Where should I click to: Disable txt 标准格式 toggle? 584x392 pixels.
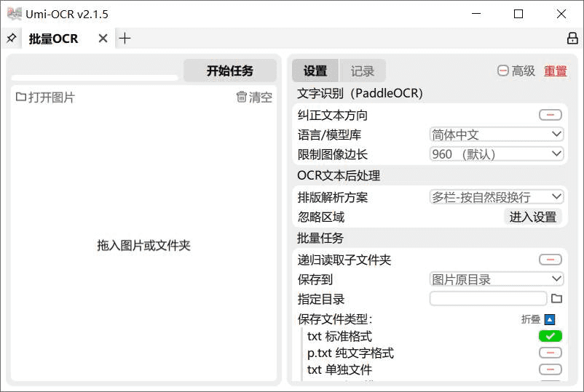coord(550,336)
